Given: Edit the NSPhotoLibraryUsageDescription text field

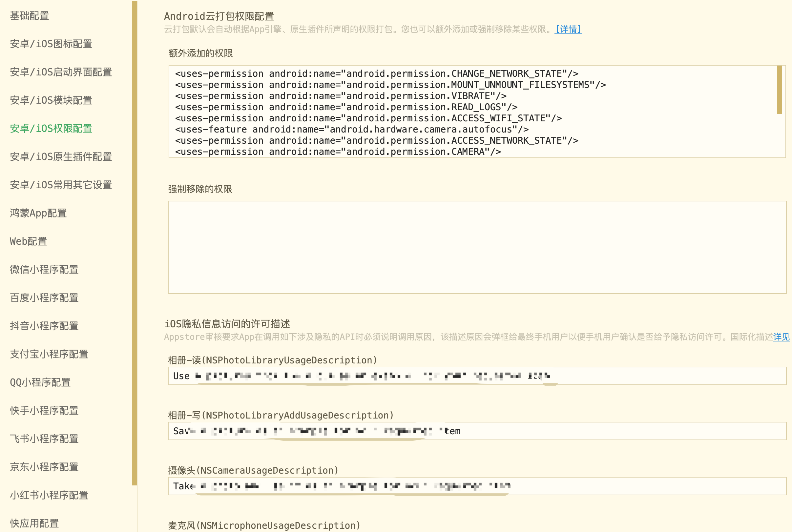Looking at the screenshot, I should click(x=475, y=375).
